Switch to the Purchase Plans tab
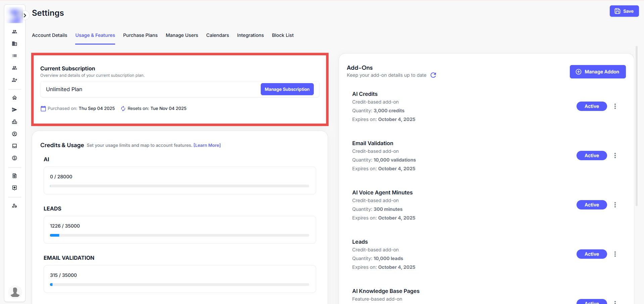 [140, 35]
